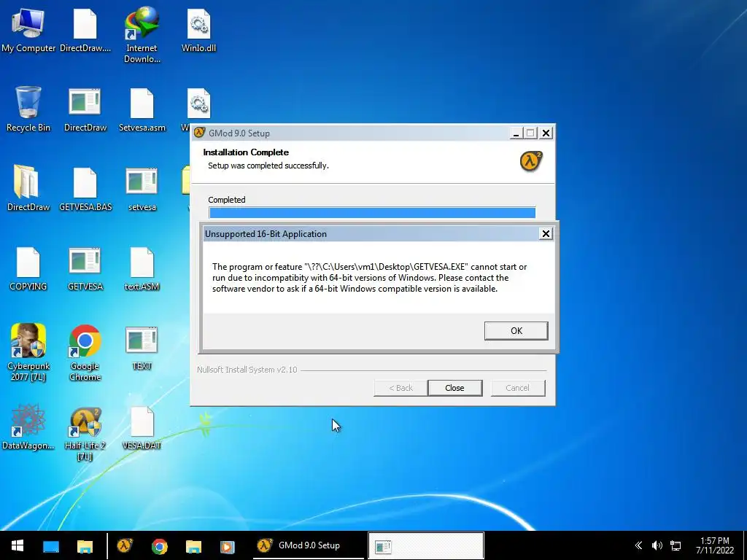Click OK in the 16-Bit error dialog
This screenshot has width=747, height=560.
pos(516,331)
